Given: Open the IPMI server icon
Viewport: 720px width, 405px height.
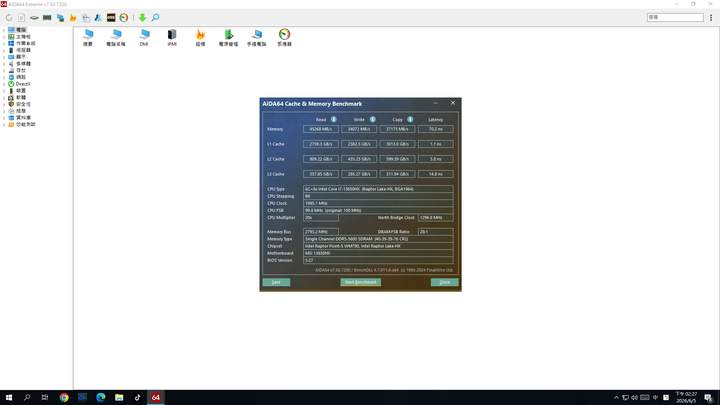Looking at the screenshot, I should [x=172, y=38].
